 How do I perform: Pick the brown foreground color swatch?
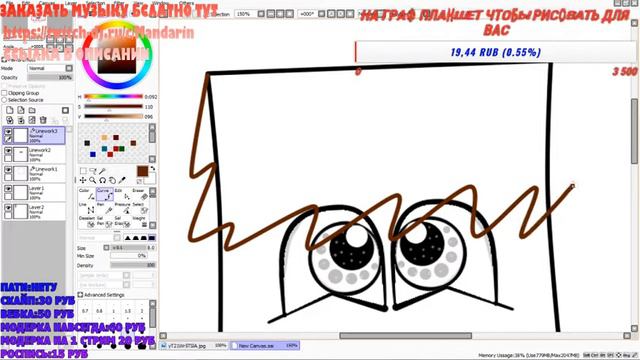pyautogui.click(x=142, y=171)
